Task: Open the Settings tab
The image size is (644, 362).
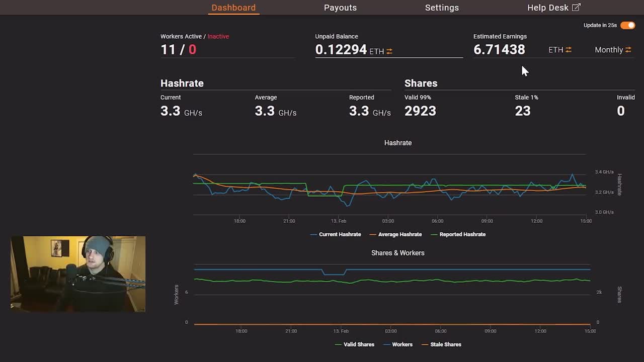Action: (x=442, y=8)
